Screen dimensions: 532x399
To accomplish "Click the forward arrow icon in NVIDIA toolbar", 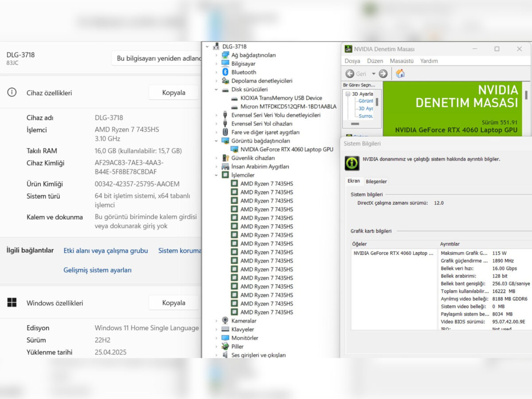I will [x=383, y=74].
